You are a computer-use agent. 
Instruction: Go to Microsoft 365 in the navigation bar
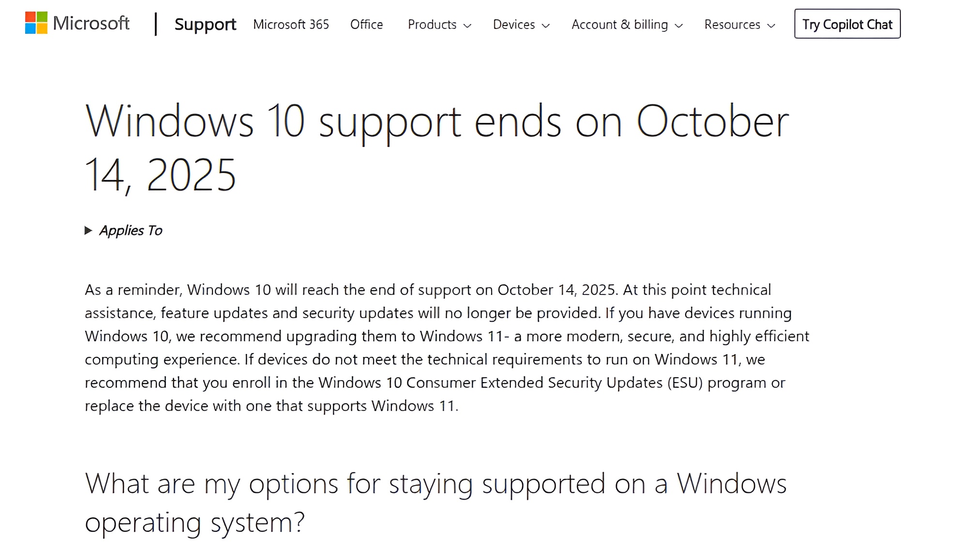pos(291,25)
